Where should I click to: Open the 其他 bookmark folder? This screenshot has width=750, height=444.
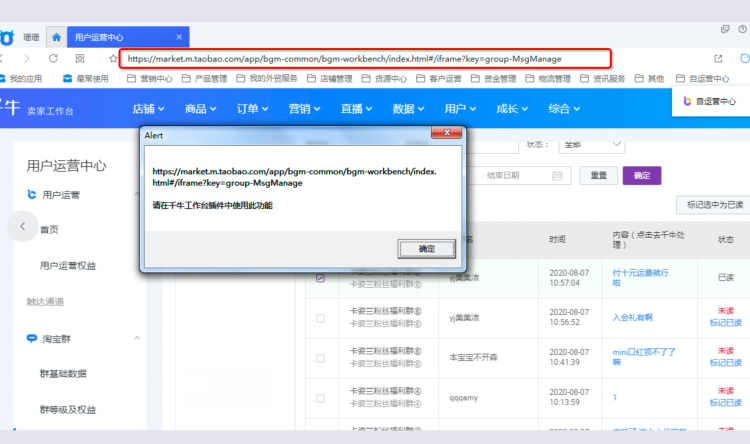click(649, 78)
